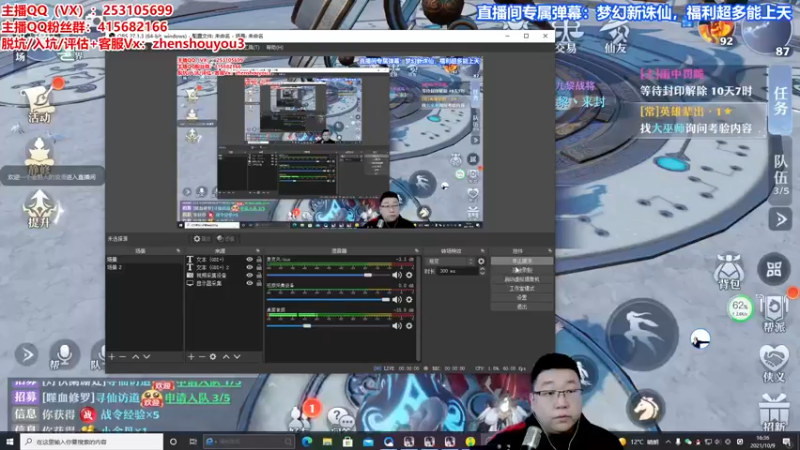Click the 停止推流 stop streaming button
The image size is (800, 450).
coord(522,261)
